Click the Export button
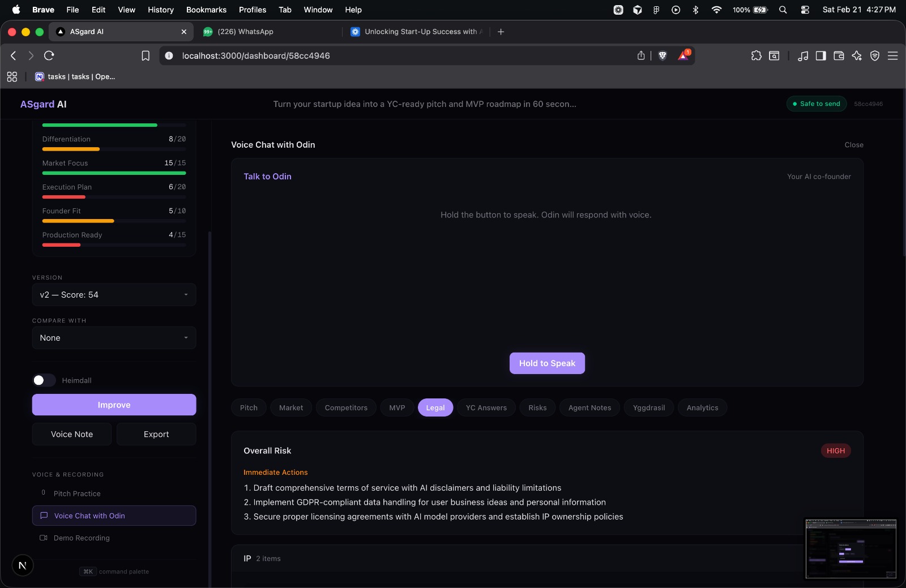This screenshot has height=588, width=906. tap(156, 434)
